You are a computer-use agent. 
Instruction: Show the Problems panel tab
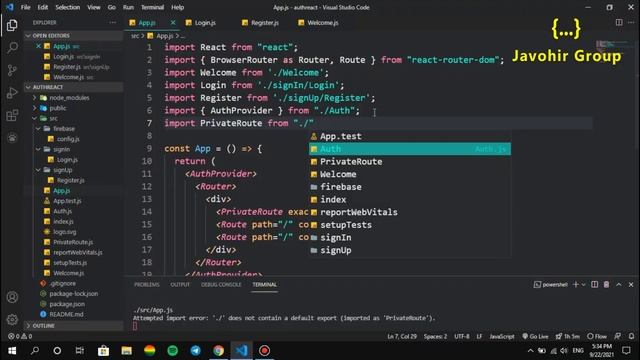[x=147, y=284]
